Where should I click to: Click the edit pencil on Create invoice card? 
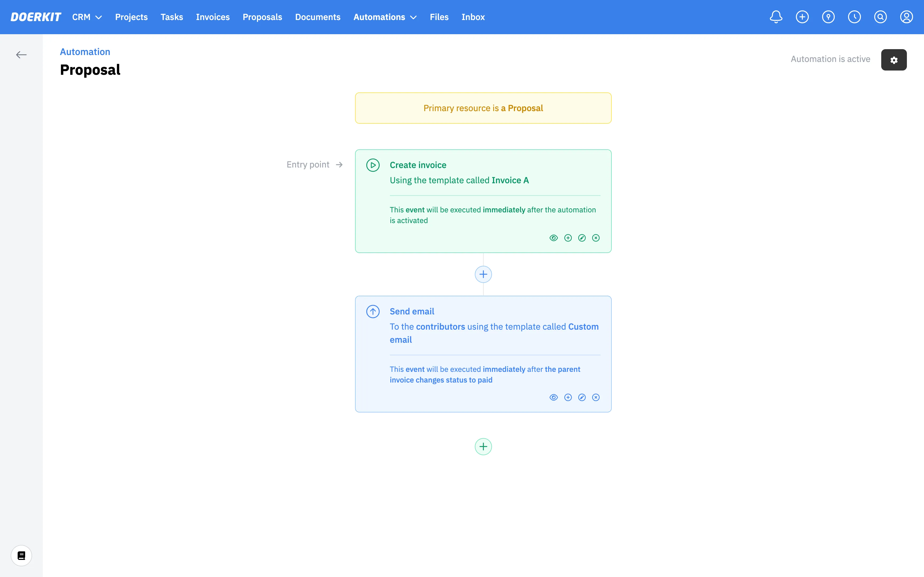[582, 238]
